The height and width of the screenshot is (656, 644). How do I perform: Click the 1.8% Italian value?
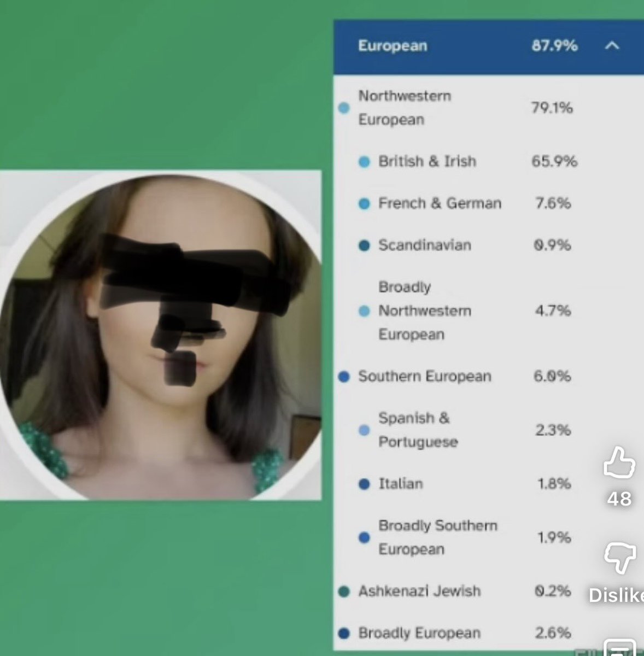click(554, 484)
